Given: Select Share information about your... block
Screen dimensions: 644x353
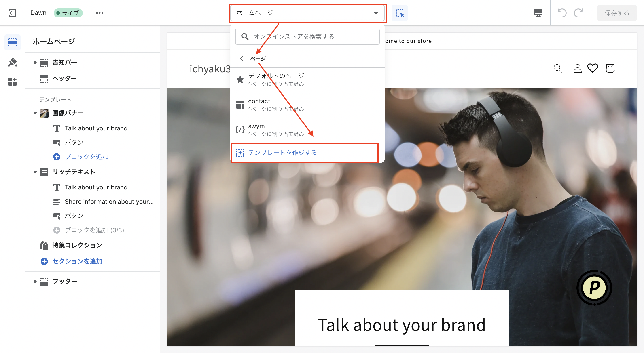Looking at the screenshot, I should click(109, 202).
